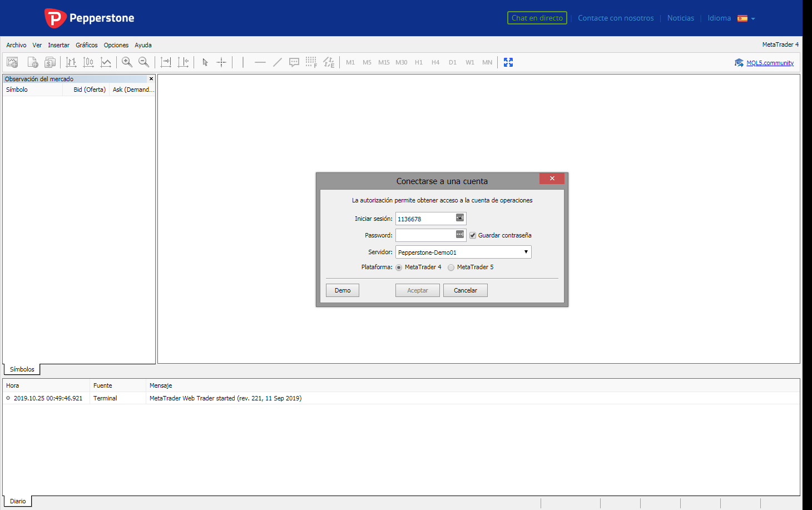Toggle the Guardar contraseña checkbox
Image resolution: width=812 pixels, height=510 pixels.
[473, 235]
